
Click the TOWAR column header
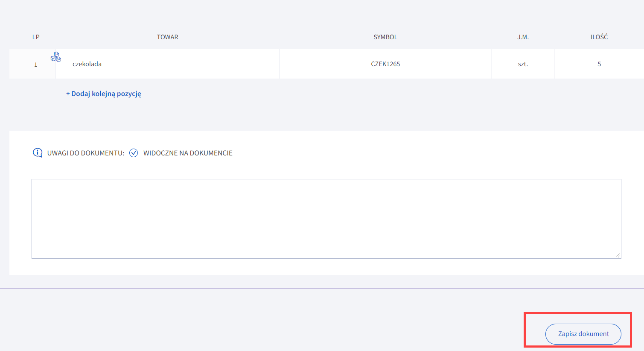(x=167, y=37)
